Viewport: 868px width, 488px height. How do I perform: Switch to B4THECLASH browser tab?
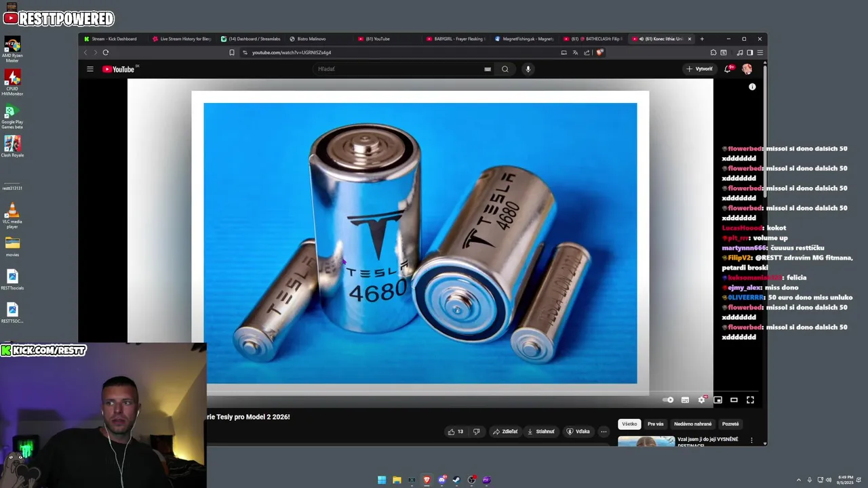[593, 39]
